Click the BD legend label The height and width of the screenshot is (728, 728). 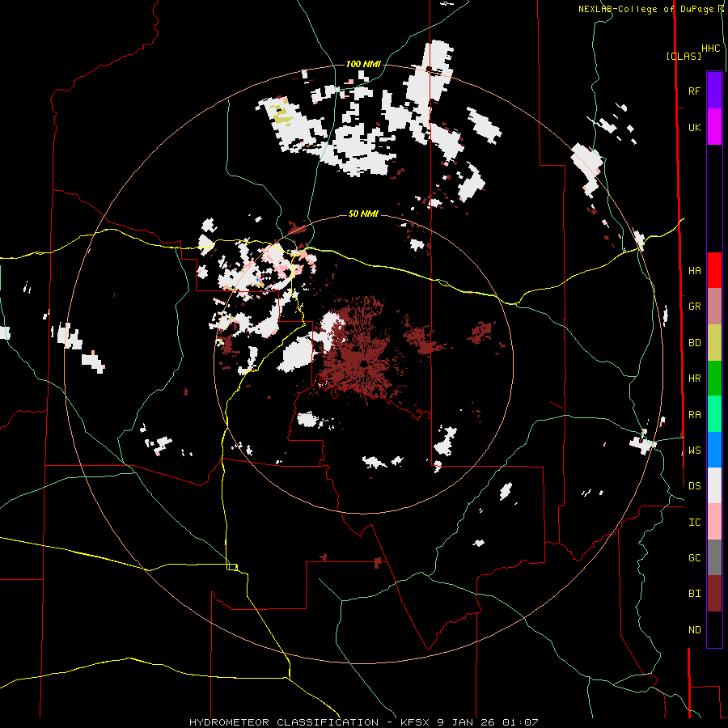tap(694, 343)
